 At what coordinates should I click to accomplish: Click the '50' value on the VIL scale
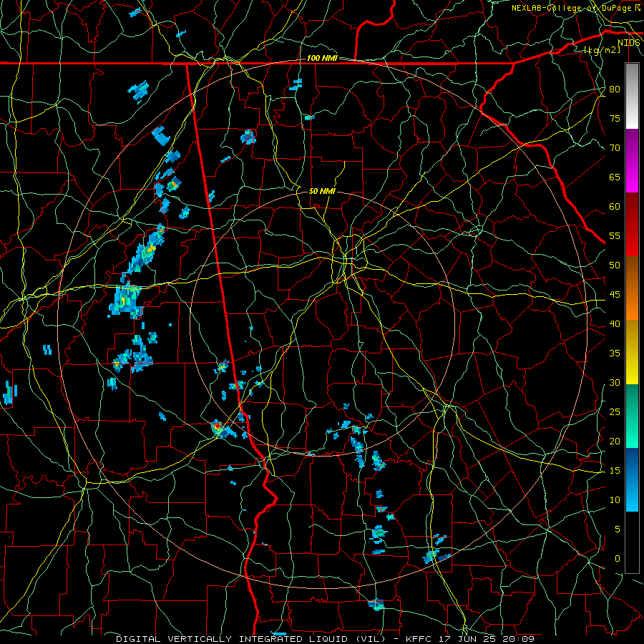pos(615,265)
